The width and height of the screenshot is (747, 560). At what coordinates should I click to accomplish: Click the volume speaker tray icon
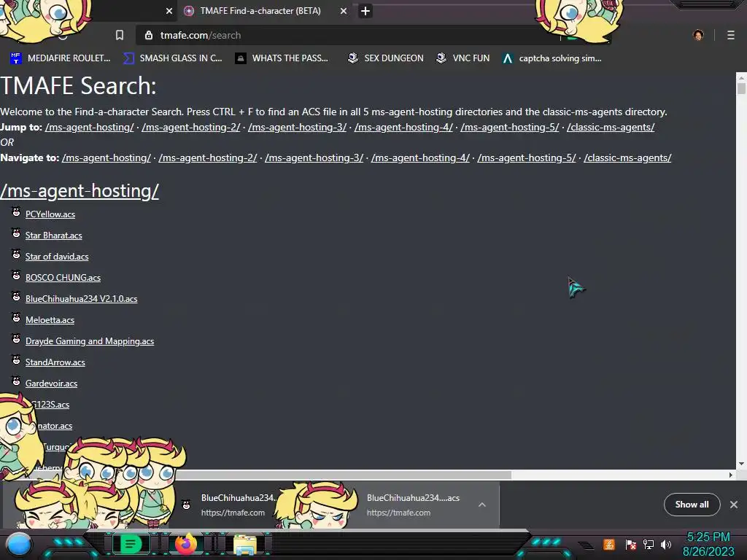666,544
